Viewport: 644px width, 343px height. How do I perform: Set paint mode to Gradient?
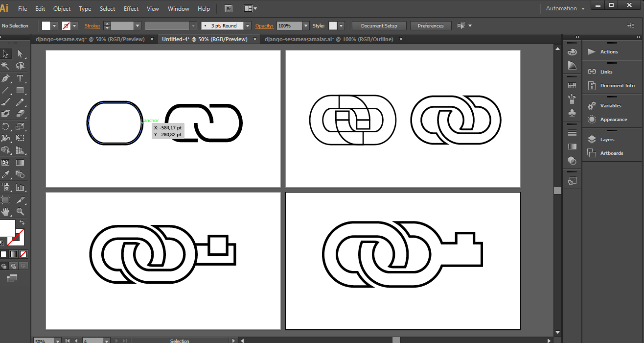click(13, 254)
